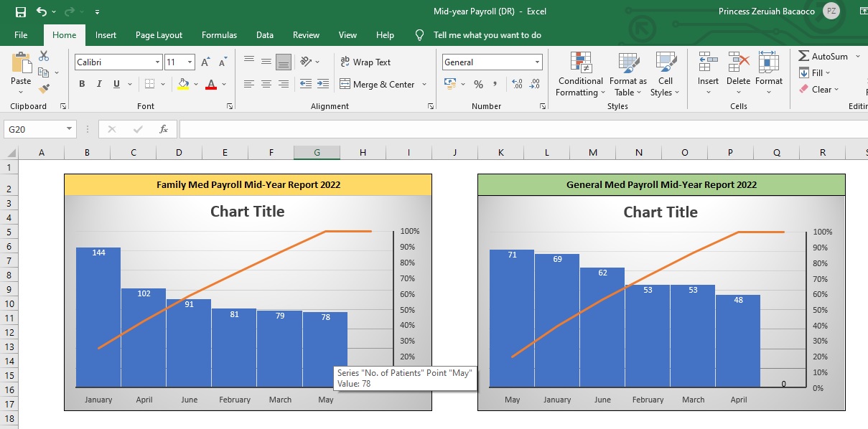
Task: Increase indent in Alignment group
Action: 322,84
